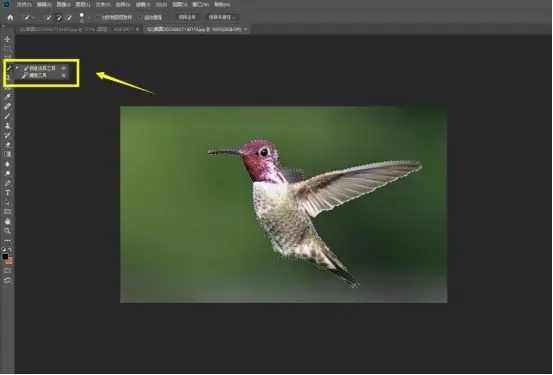Click the Pen tool icon

coord(7,183)
